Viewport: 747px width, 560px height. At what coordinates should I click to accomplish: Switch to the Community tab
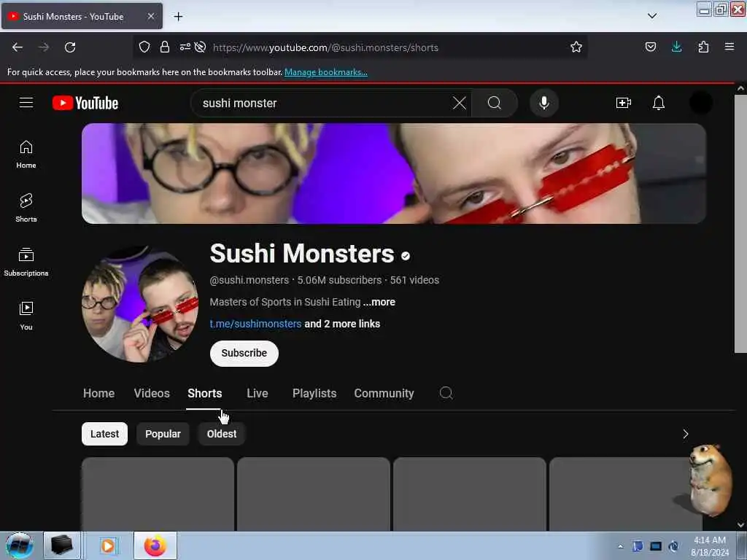(x=384, y=393)
